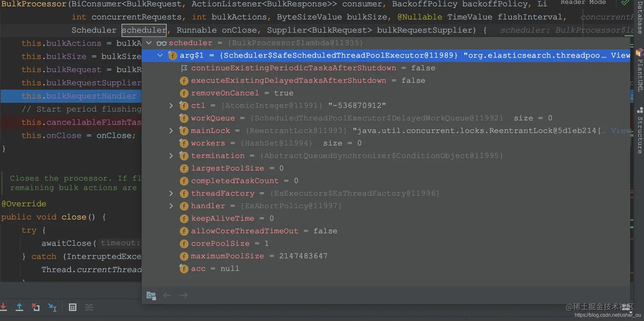Toggle Reader Mode label
The image size is (644, 321).
click(x=583, y=3)
